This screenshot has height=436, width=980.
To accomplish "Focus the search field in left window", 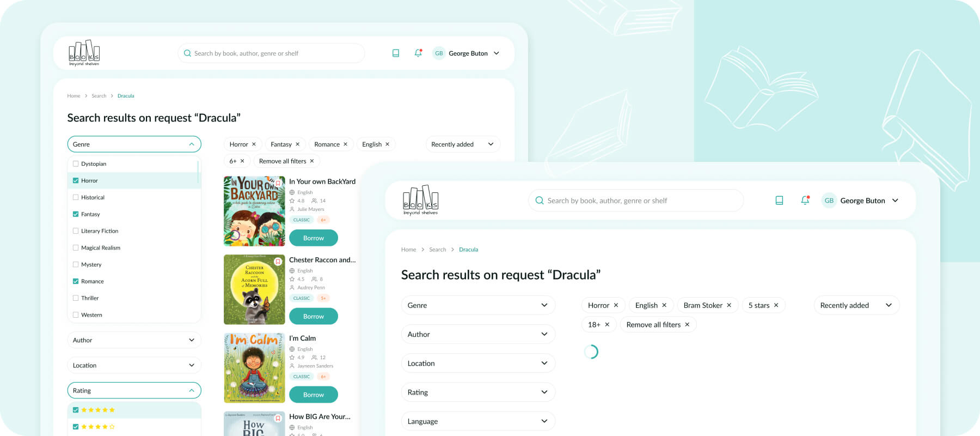I will (271, 53).
